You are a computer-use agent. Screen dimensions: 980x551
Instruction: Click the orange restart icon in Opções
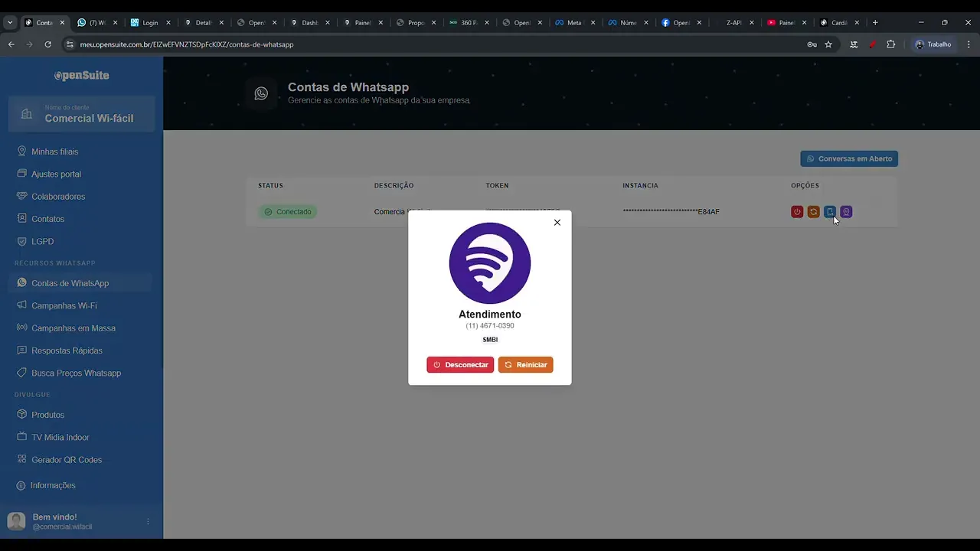tap(813, 212)
